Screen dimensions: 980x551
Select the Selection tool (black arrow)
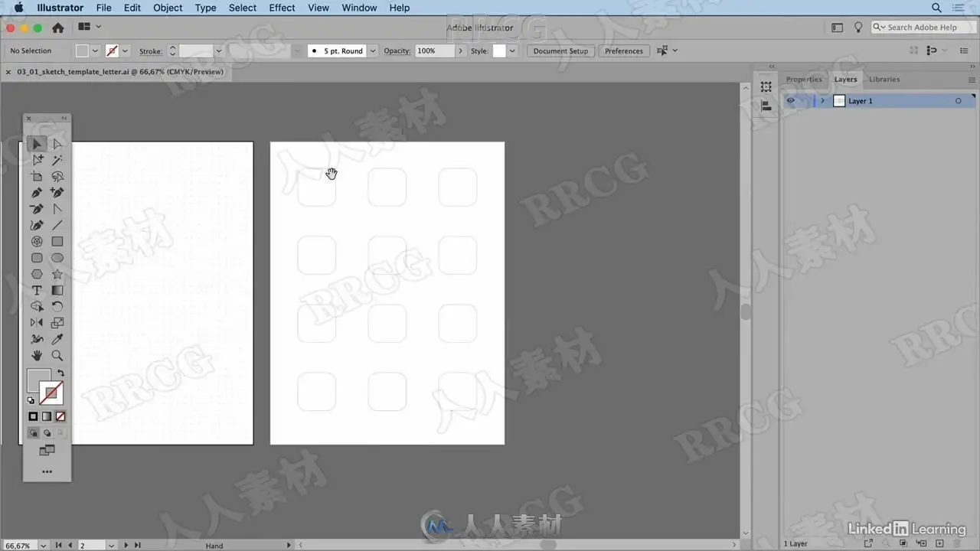pyautogui.click(x=37, y=144)
